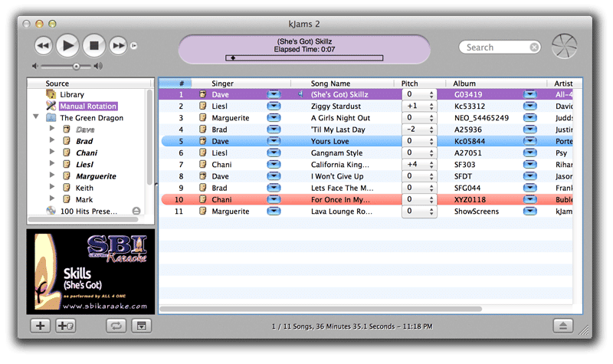Open album dropdown for Kc53312
The image size is (613, 364).
pos(530,106)
